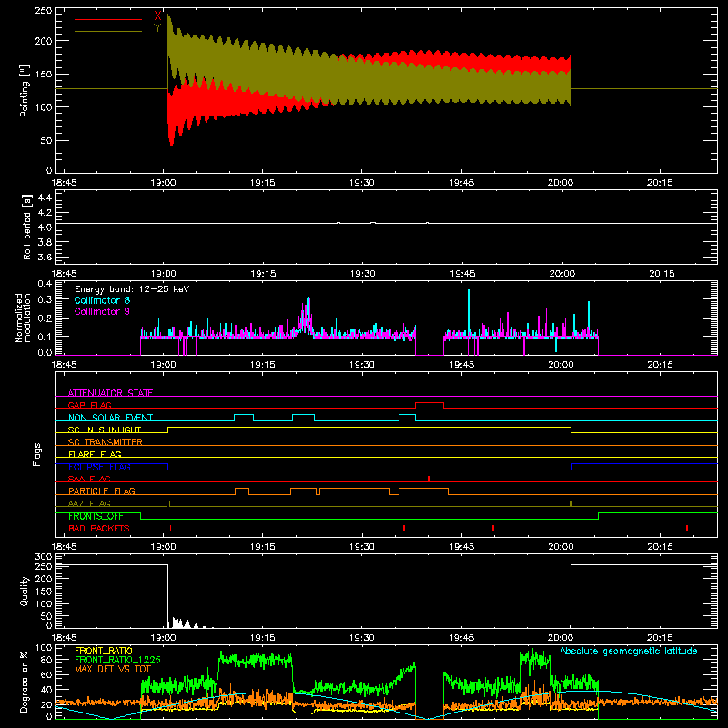Click the 19:30 tick label under Roll period plot

pos(362,274)
